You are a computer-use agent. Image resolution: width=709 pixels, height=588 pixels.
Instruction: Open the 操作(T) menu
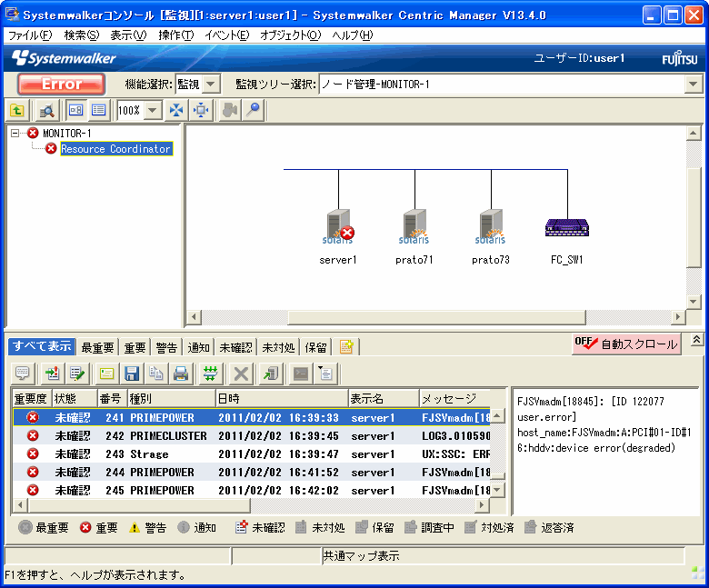click(x=176, y=35)
